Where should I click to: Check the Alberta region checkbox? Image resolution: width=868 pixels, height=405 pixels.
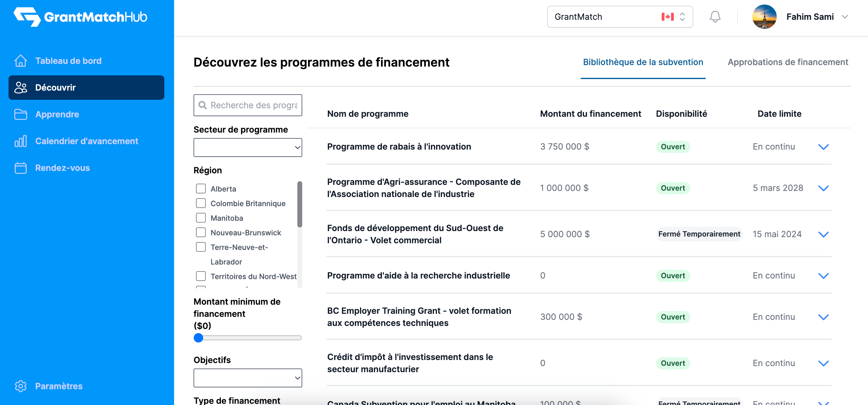click(x=201, y=189)
